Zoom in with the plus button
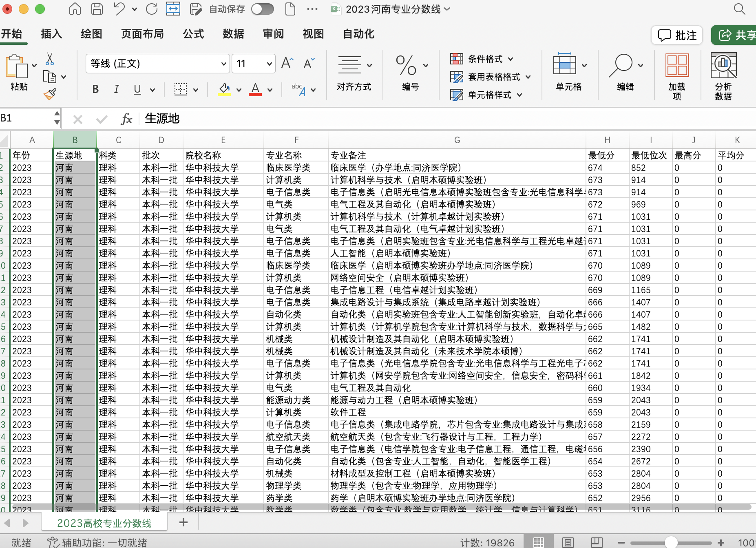 click(x=721, y=543)
